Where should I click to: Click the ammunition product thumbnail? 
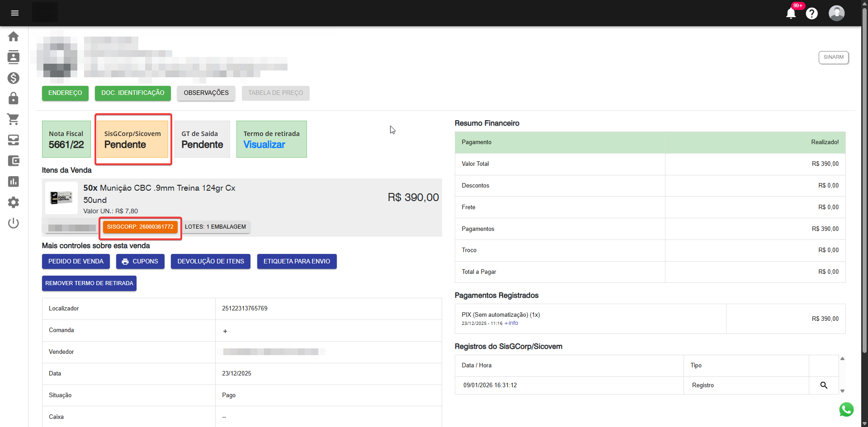(x=61, y=198)
